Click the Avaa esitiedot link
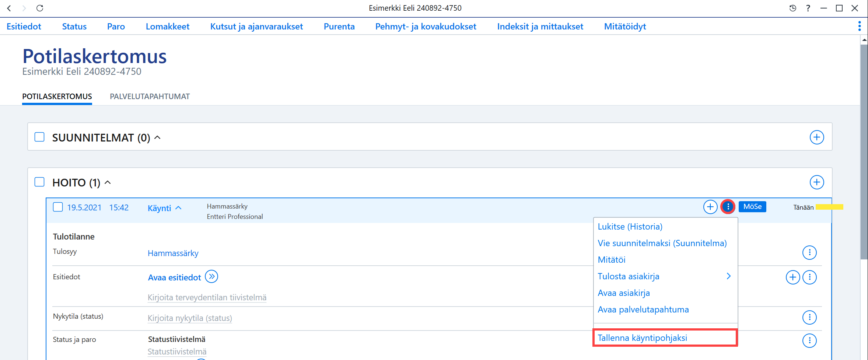This screenshot has height=360, width=868. 175,277
